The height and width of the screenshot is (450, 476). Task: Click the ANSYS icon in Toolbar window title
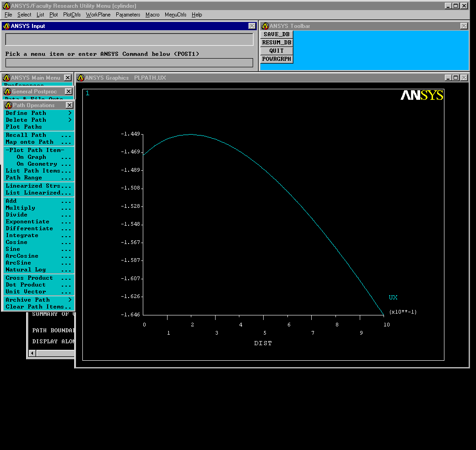click(x=265, y=26)
